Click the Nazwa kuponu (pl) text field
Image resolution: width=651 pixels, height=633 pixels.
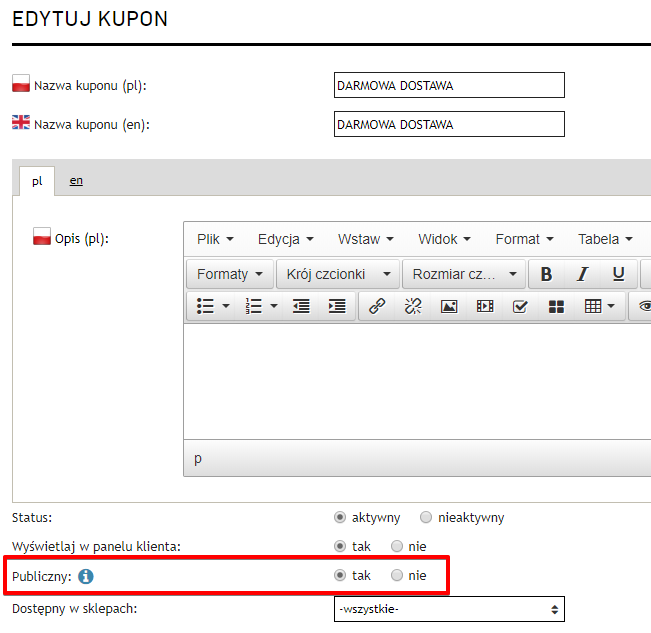tap(449, 86)
